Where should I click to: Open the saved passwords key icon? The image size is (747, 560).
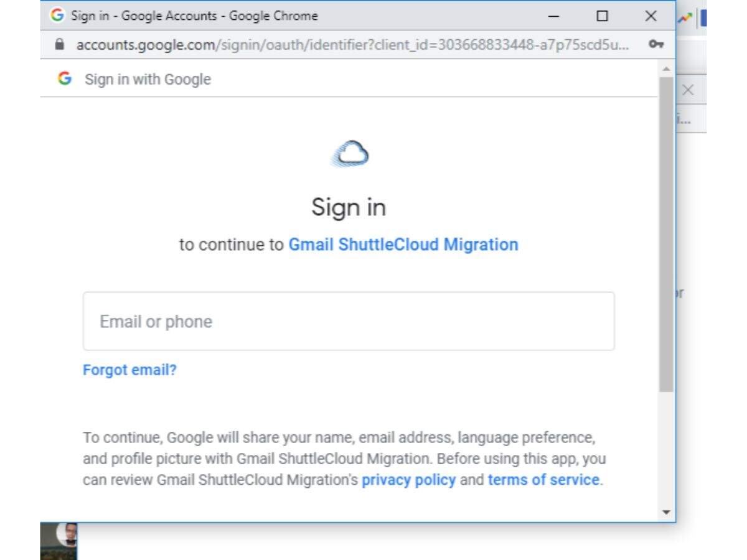[x=655, y=45]
